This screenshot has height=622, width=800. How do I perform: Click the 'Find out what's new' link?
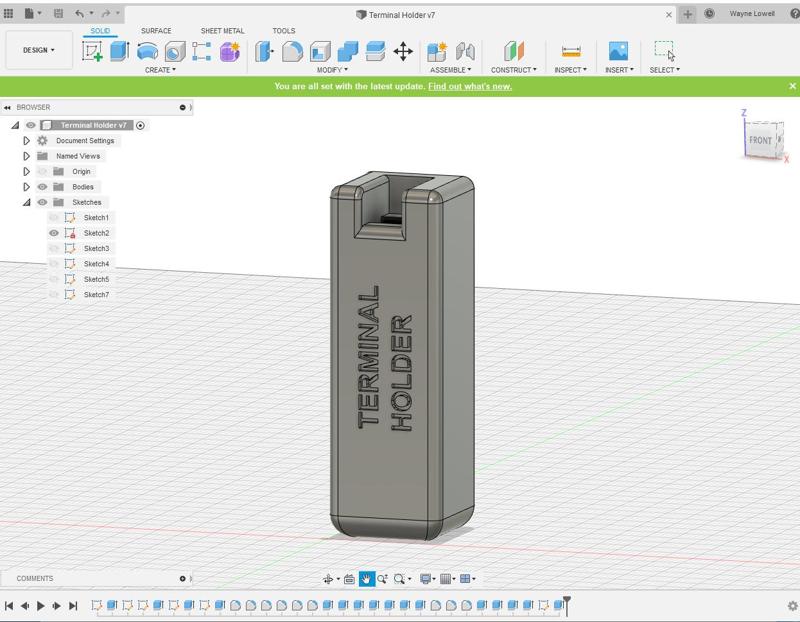pos(469,87)
